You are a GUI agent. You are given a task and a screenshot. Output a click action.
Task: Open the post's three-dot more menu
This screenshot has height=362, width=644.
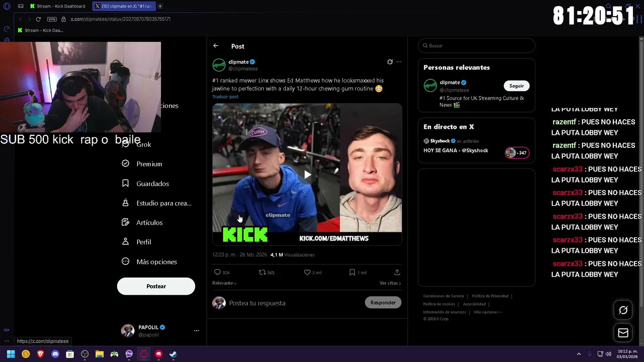coord(399,62)
